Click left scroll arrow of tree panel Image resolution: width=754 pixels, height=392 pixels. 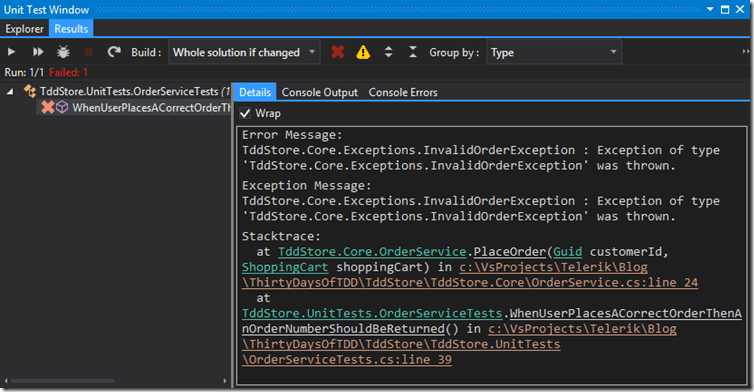tap(5, 381)
